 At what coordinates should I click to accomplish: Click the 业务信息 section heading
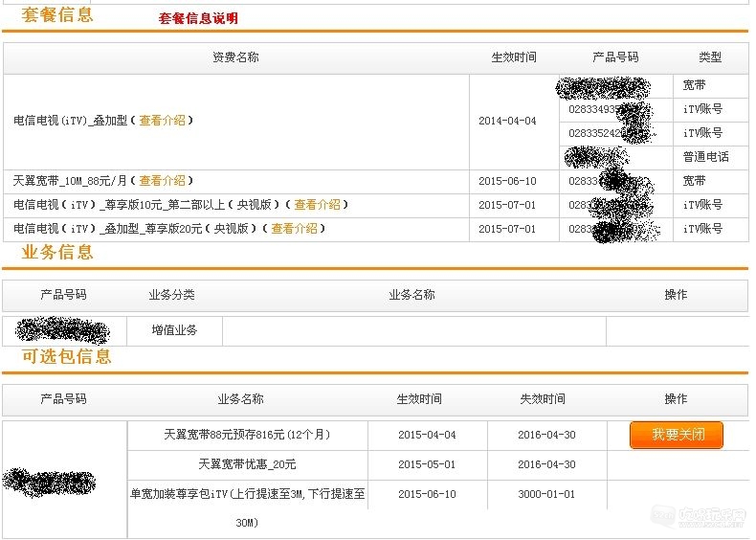[57, 253]
